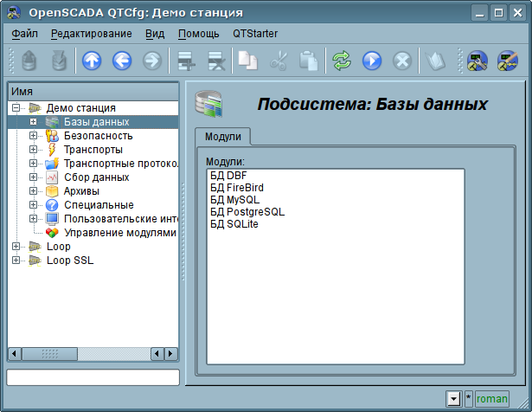532x412 pixels.
Task: Click the Пользовательские интерфейсы monitor icon
Action: point(52,219)
